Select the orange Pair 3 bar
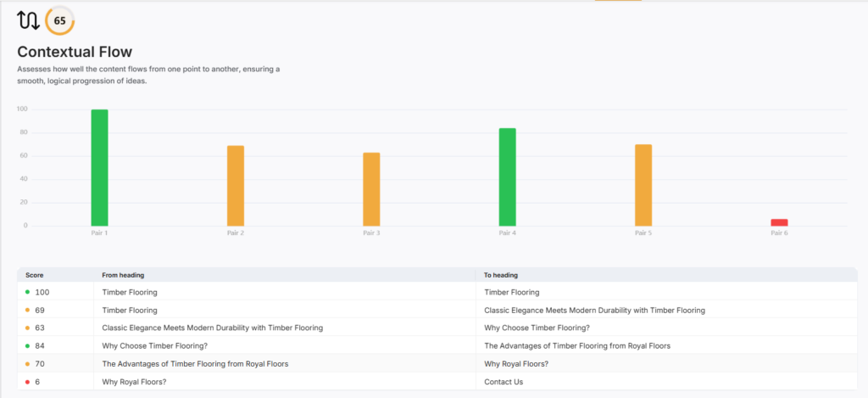The image size is (868, 398). click(371, 189)
